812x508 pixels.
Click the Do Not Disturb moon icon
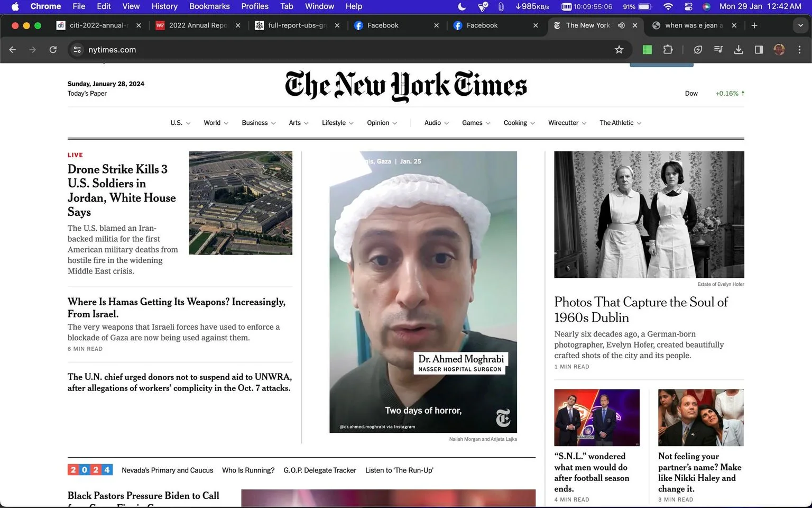tap(462, 6)
